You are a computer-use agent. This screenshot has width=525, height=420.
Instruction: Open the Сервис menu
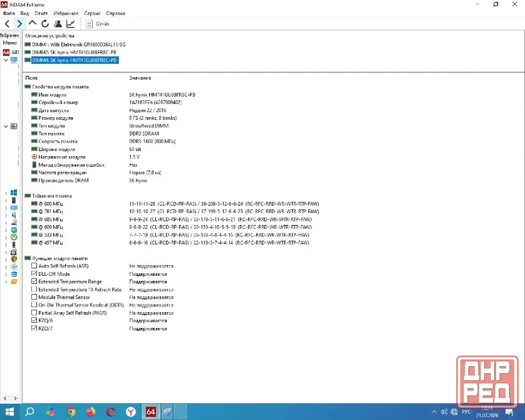click(92, 13)
